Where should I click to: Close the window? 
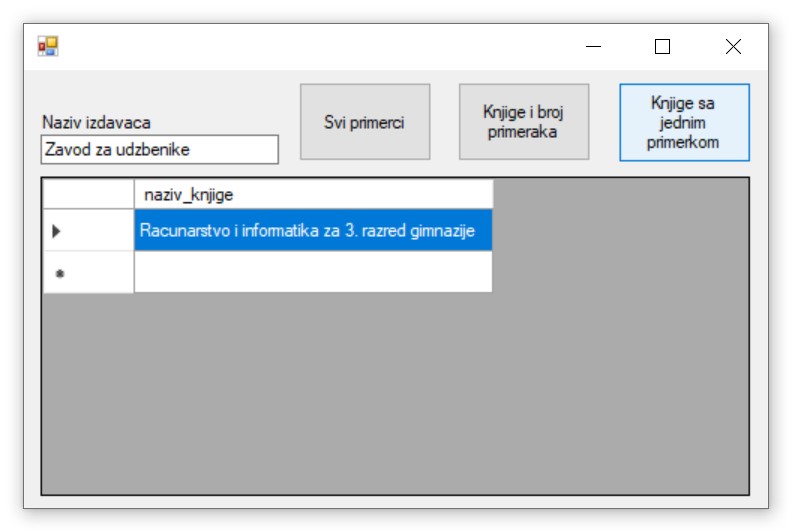733,46
